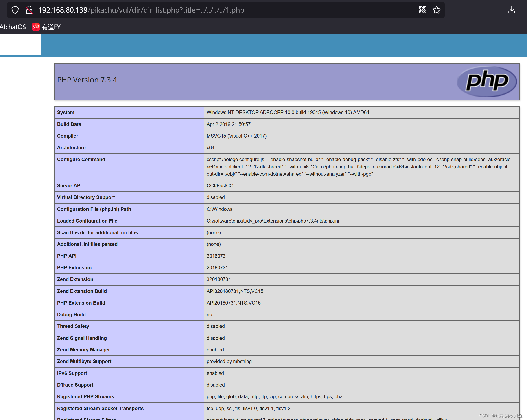Select the php, file, glob, data streams value
This screenshot has height=420, width=527.
click(275, 396)
